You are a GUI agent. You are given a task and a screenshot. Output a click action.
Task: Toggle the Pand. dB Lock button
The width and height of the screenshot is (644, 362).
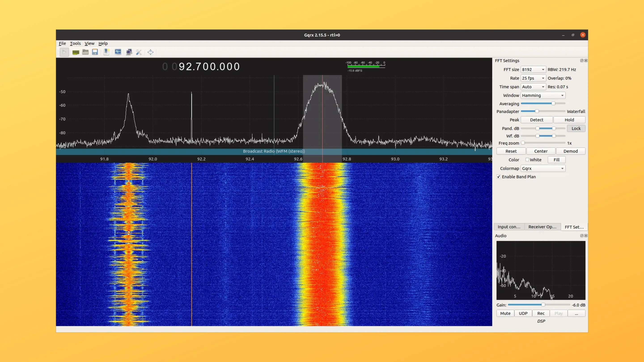pyautogui.click(x=576, y=128)
